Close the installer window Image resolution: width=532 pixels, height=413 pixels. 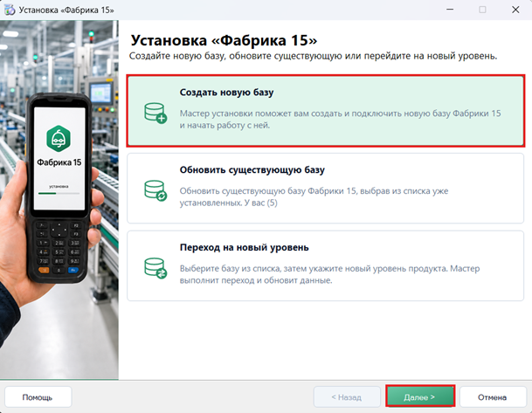coord(515,10)
